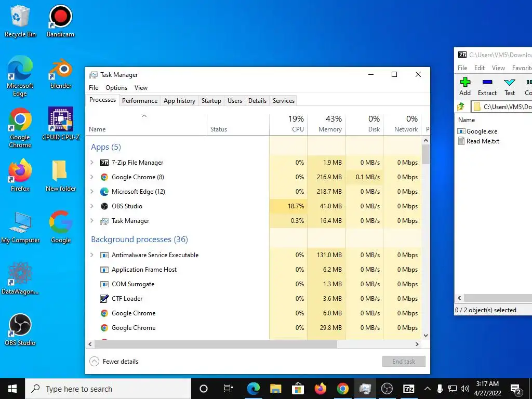Select the OBS Studio desktop icon
The width and height of the screenshot is (532, 399).
click(20, 330)
